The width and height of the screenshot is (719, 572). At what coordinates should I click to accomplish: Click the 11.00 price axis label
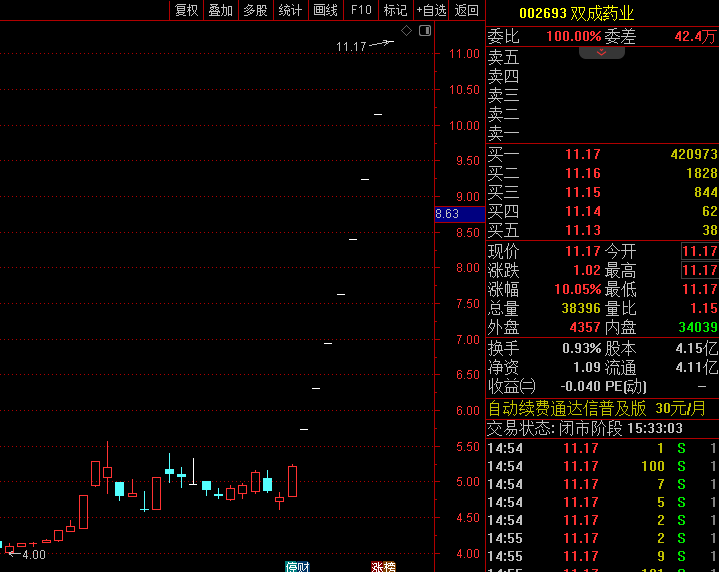pyautogui.click(x=464, y=54)
